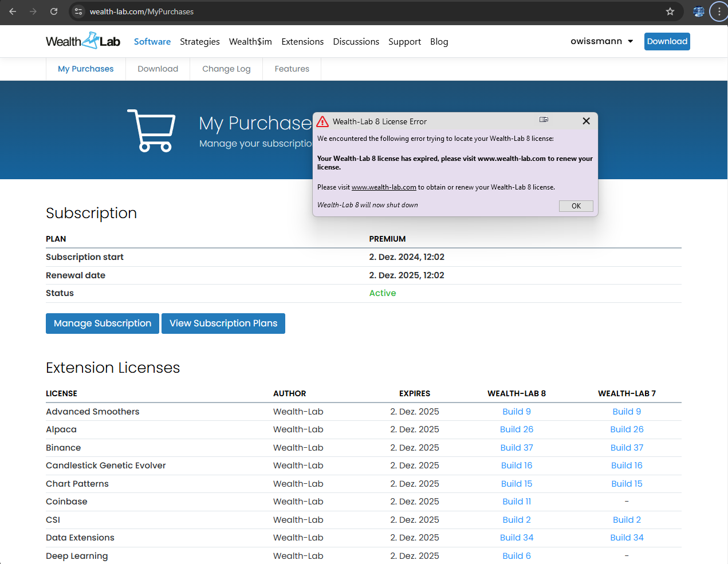This screenshot has height=564, width=728.
Task: Click the browser back arrow icon
Action: (13, 11)
